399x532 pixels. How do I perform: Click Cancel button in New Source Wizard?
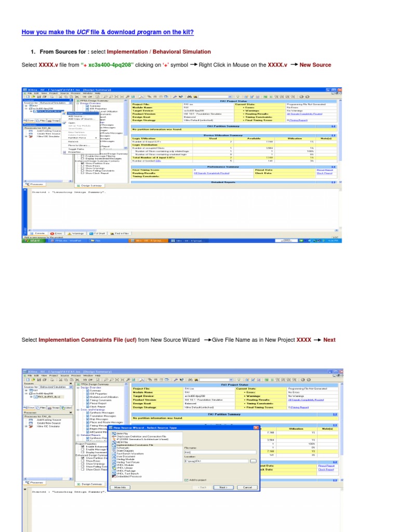click(x=247, y=487)
